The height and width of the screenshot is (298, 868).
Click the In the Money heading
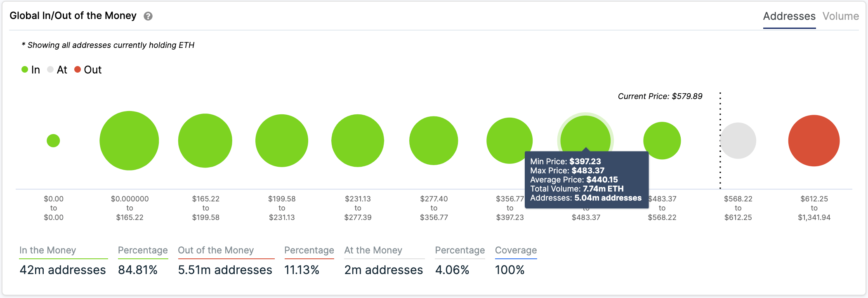[x=48, y=250]
